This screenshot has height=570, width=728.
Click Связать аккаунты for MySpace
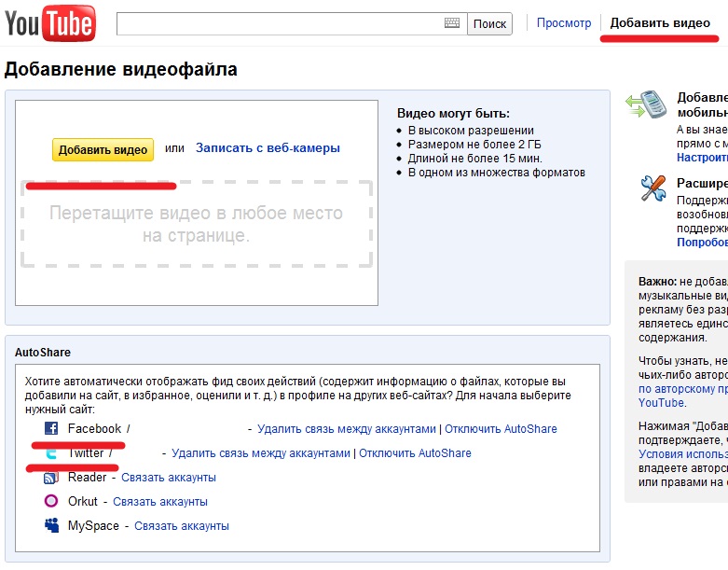coord(182,526)
